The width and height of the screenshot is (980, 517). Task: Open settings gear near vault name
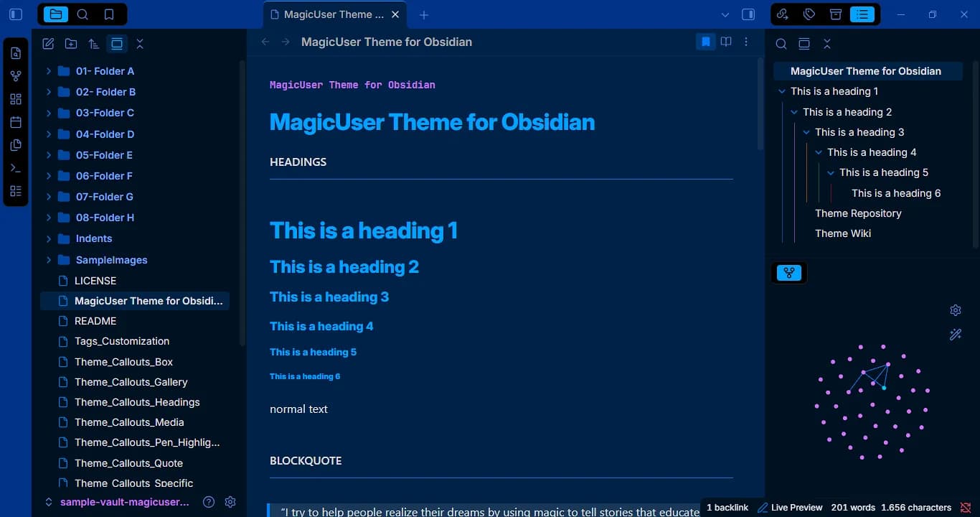pyautogui.click(x=230, y=502)
